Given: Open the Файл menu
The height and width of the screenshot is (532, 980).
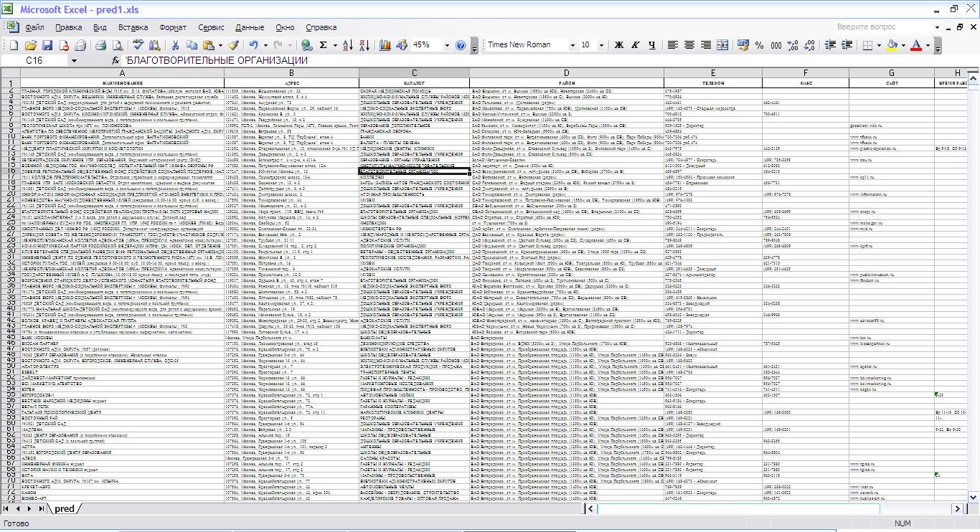Looking at the screenshot, I should click(34, 27).
